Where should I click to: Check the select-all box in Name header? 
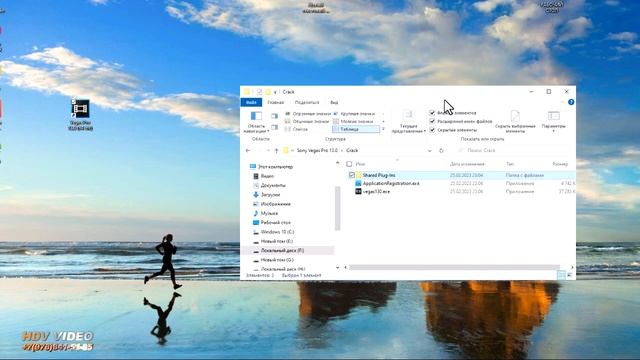[x=349, y=164]
